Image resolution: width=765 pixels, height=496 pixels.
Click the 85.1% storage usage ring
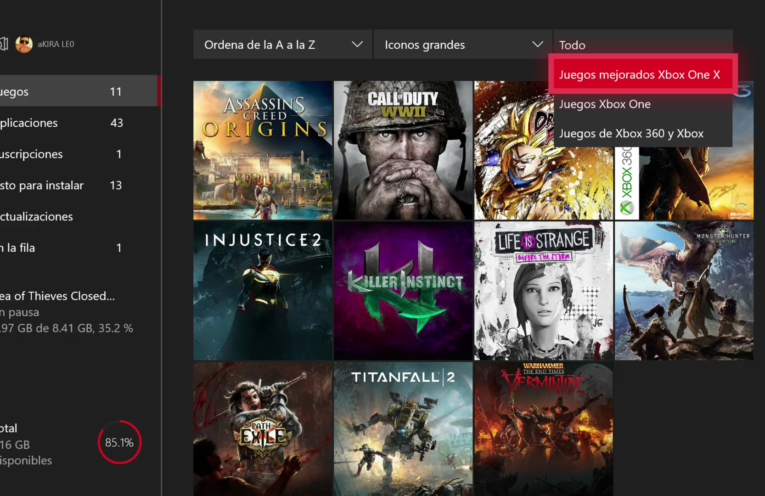(119, 442)
